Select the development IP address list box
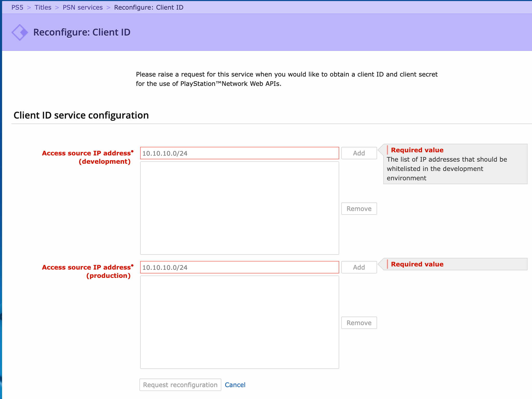532x399 pixels. tap(240, 208)
